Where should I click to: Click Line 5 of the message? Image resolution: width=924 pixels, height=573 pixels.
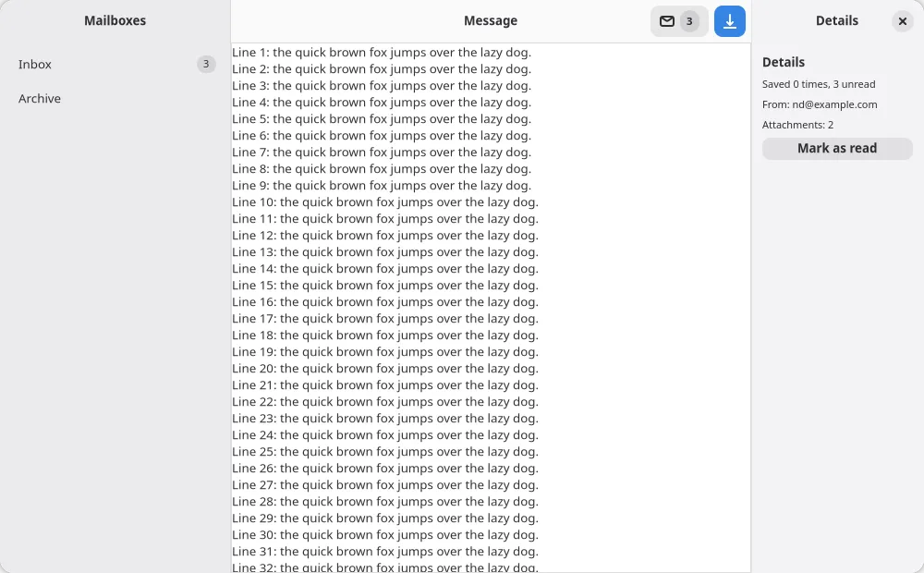(x=382, y=119)
